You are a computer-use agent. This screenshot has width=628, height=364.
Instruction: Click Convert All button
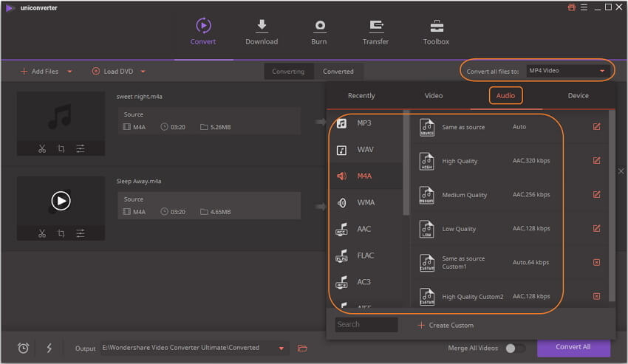point(573,348)
